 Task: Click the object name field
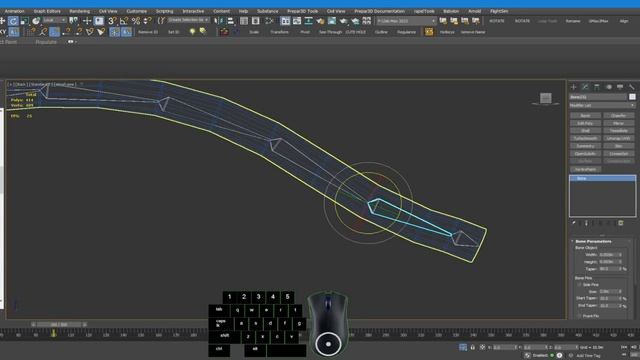(x=598, y=97)
